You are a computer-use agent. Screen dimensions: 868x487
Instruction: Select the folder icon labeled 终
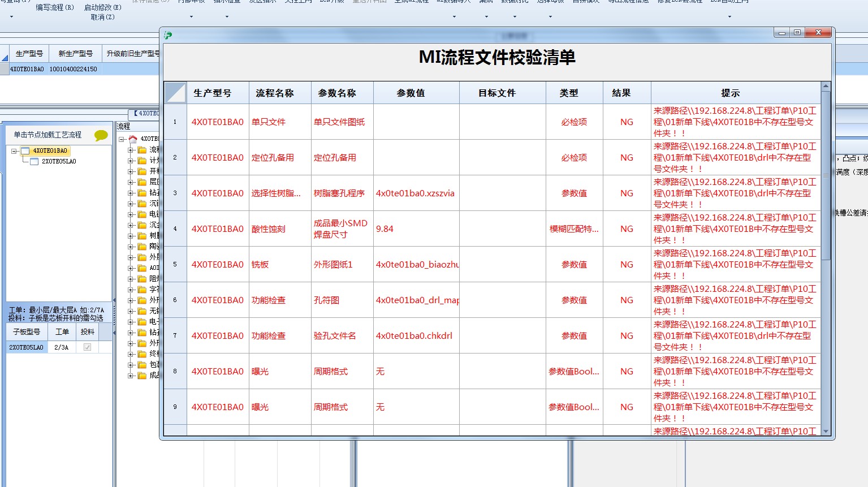(x=142, y=354)
